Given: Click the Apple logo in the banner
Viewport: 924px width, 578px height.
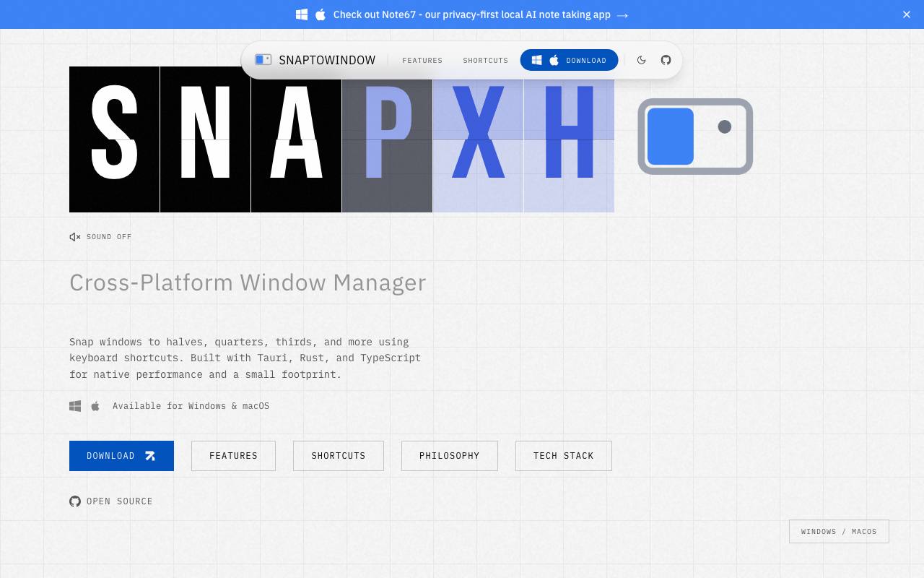Looking at the screenshot, I should (321, 14).
